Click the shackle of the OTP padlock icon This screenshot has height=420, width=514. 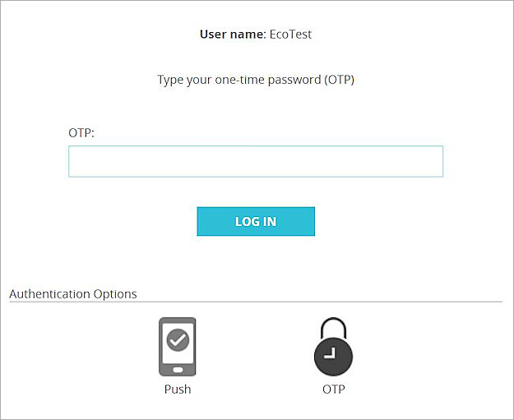pyautogui.click(x=333, y=328)
